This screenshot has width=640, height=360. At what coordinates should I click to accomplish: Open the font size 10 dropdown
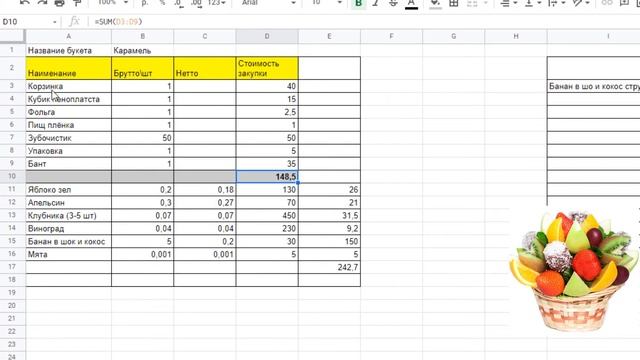327,2
